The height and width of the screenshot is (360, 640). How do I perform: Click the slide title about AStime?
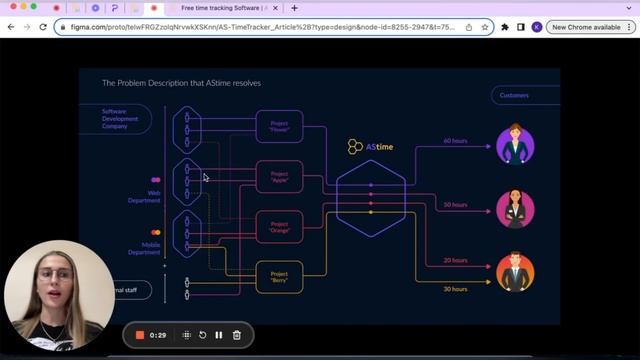tap(181, 83)
